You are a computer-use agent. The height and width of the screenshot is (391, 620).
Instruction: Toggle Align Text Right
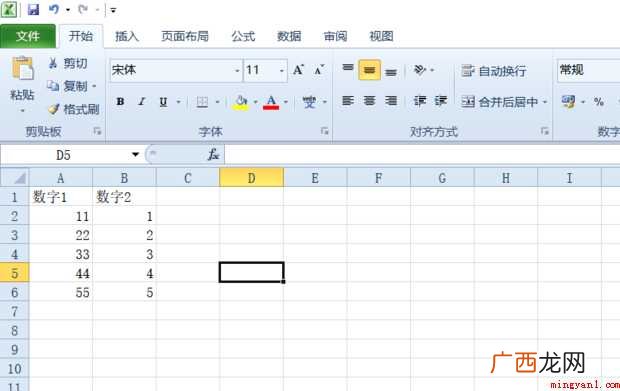click(391, 101)
